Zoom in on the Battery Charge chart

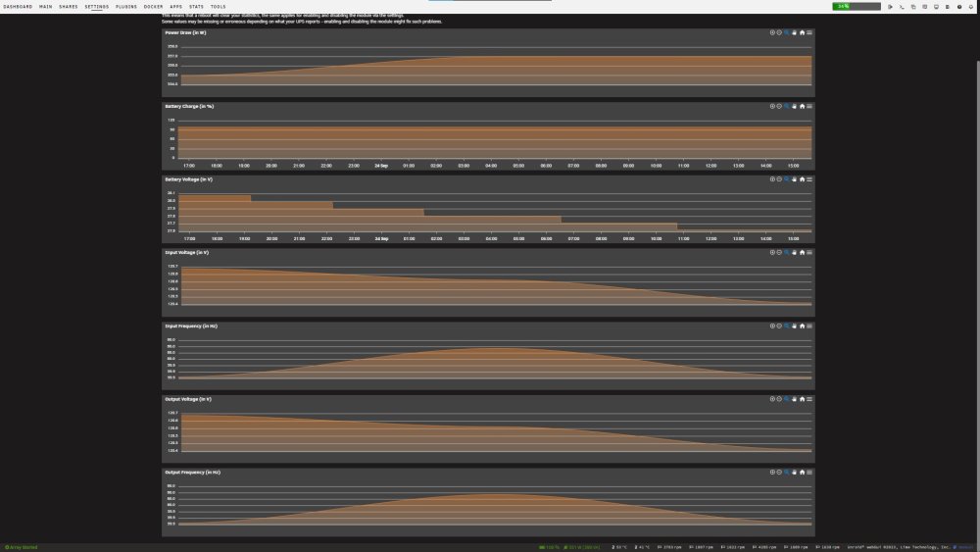coord(772,106)
